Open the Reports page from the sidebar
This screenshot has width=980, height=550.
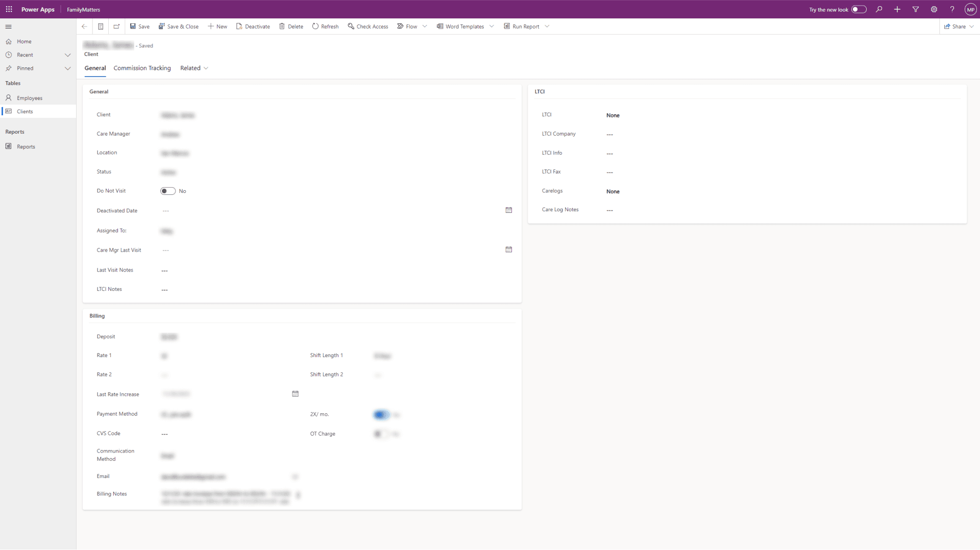point(26,146)
